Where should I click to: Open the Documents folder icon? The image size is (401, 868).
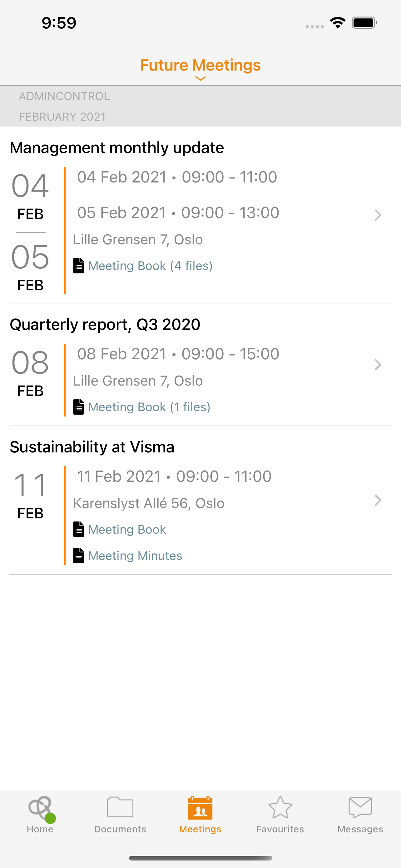click(x=120, y=807)
